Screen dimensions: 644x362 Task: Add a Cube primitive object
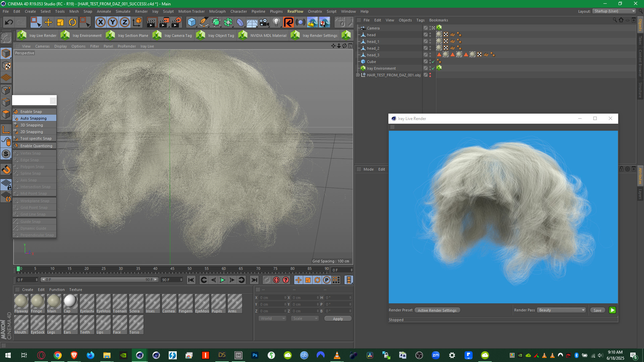[x=192, y=22]
